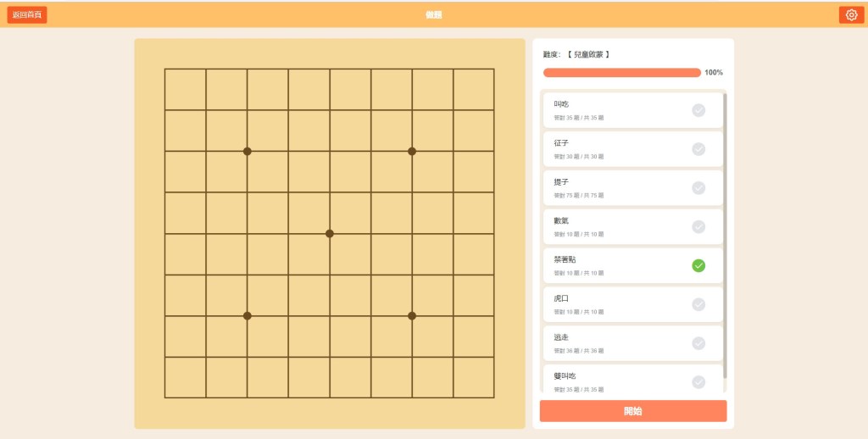The height and width of the screenshot is (439, 868).
Task: Click the center star point on board
Action: tap(330, 233)
